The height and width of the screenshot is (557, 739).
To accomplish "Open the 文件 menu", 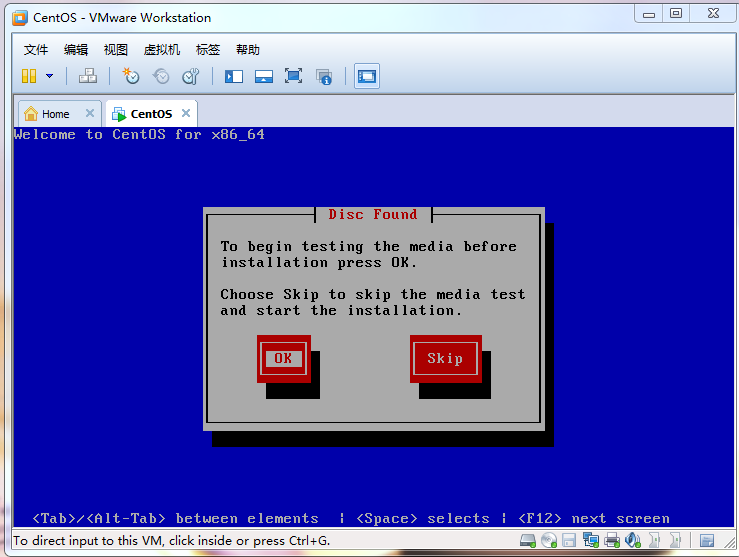I will tap(36, 50).
